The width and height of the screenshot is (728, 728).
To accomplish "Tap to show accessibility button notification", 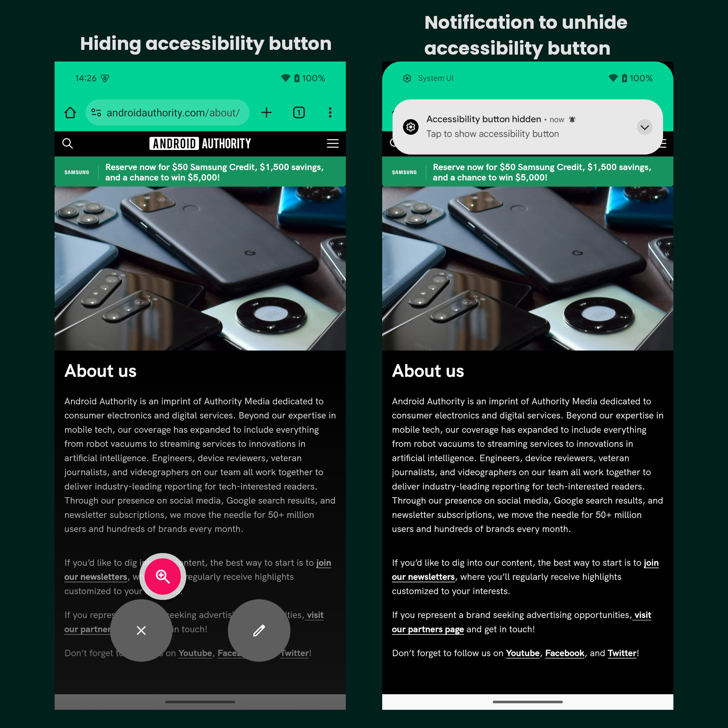I will (x=527, y=127).
